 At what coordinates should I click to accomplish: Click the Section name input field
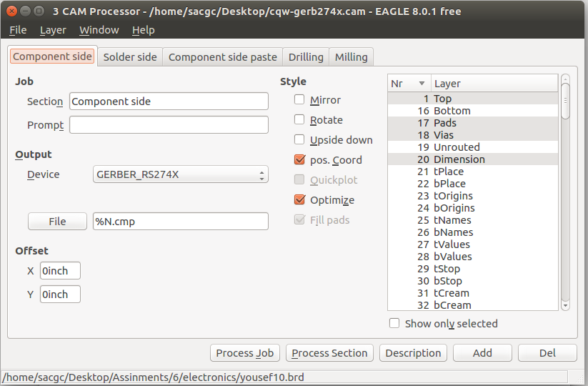[169, 102]
